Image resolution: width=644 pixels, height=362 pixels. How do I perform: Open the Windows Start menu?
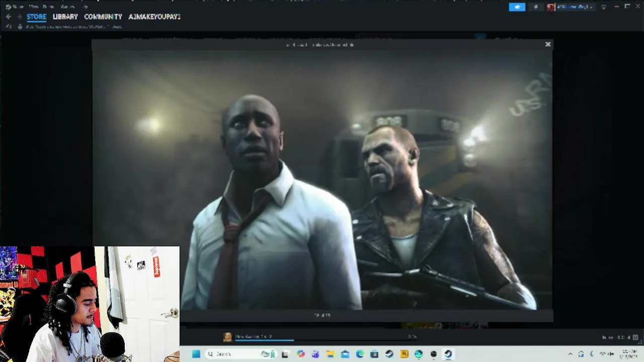tap(196, 354)
